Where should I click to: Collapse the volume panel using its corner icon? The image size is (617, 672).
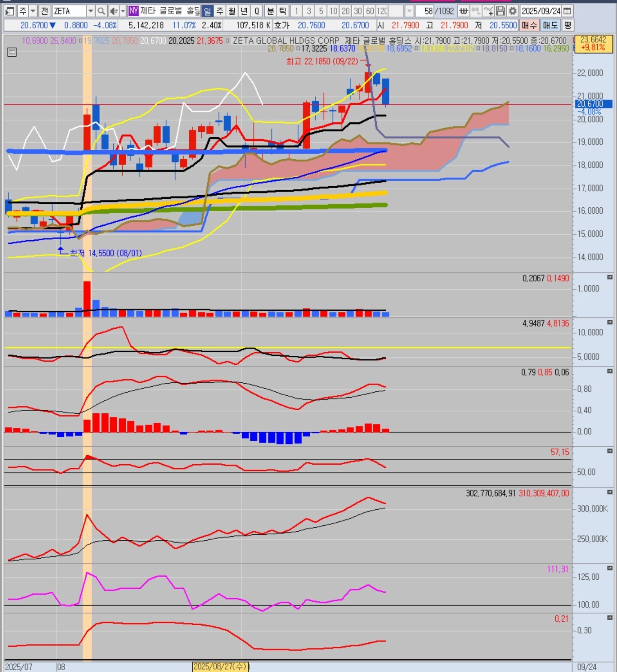coord(610,277)
